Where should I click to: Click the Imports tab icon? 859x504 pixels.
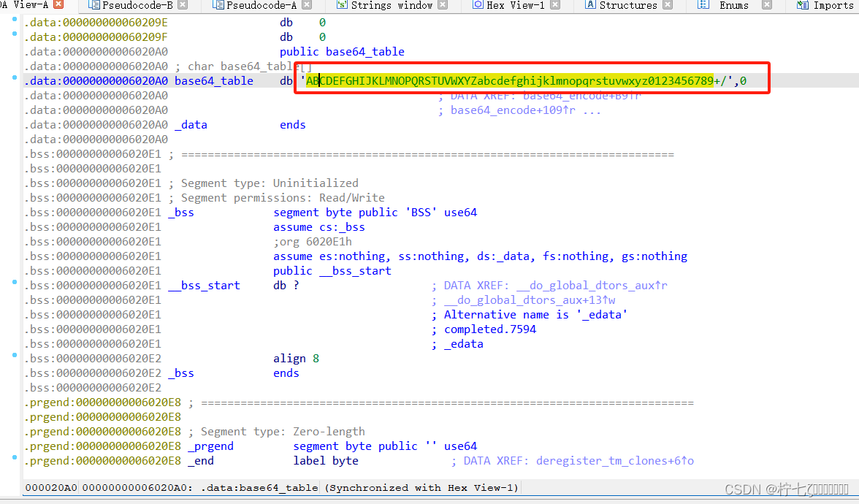click(x=803, y=5)
